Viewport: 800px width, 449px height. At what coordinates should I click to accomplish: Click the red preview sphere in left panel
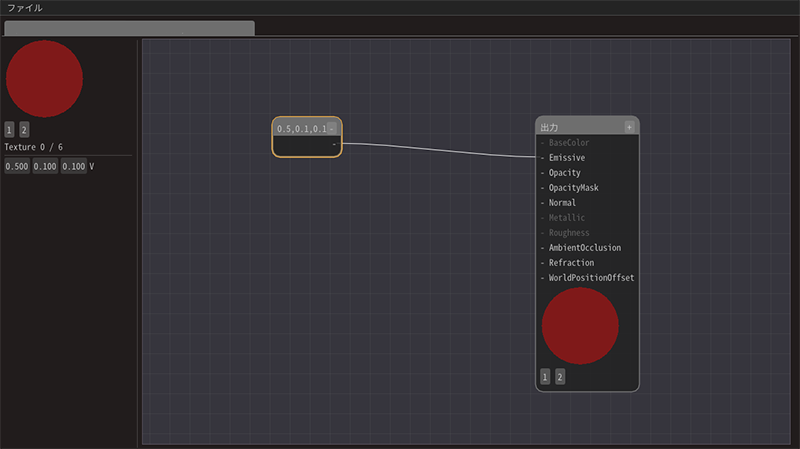click(44, 79)
